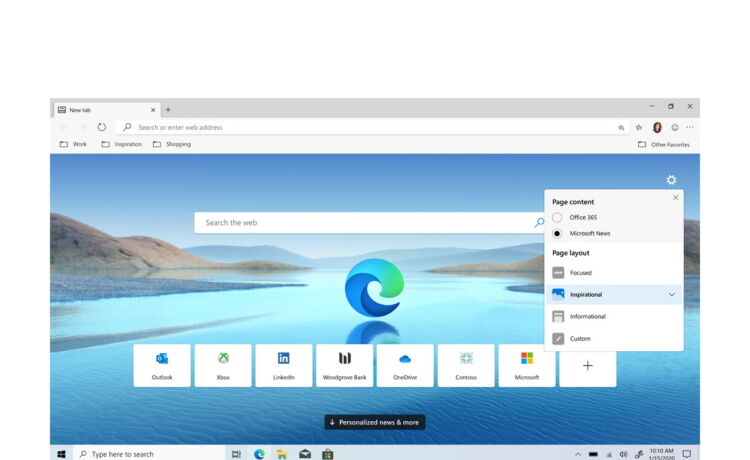
Task: Click the browser forward arrow
Action: pos(82,127)
